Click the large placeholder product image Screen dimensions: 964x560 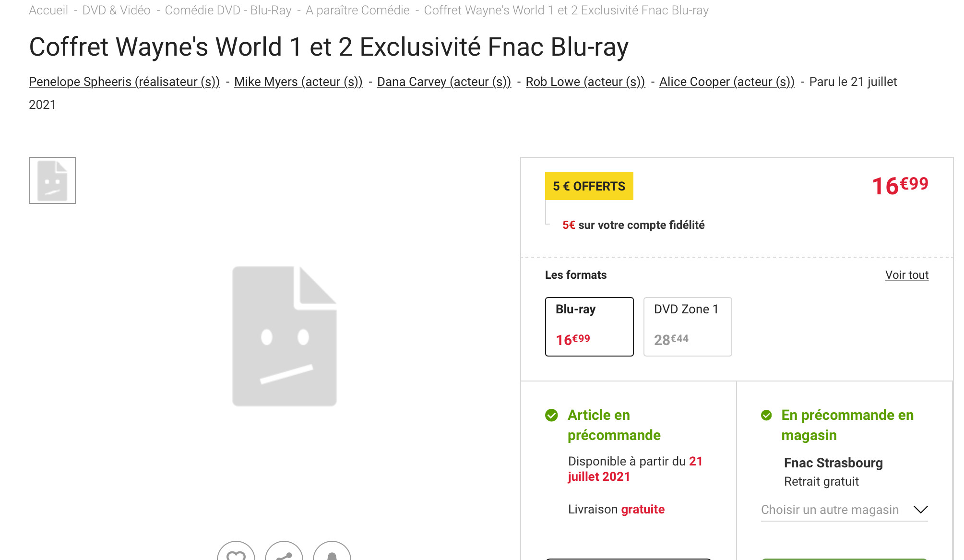[x=285, y=336]
